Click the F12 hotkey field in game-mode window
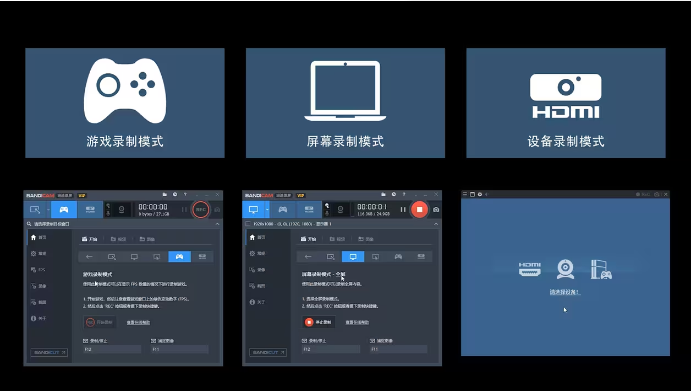 [112, 349]
